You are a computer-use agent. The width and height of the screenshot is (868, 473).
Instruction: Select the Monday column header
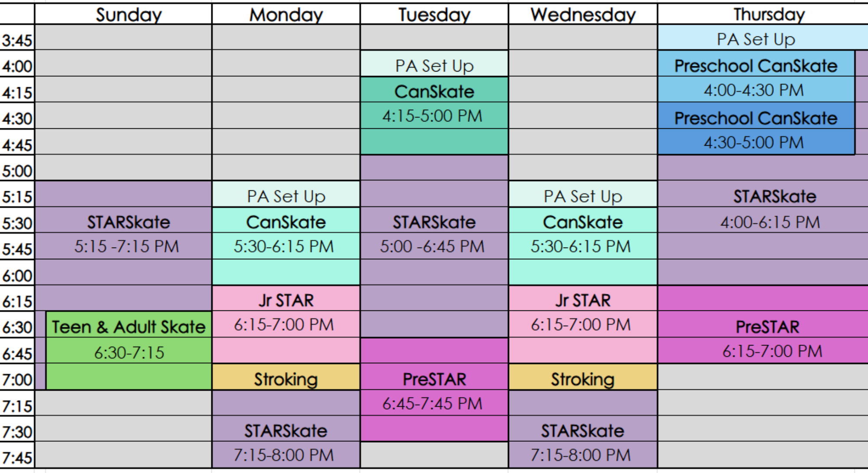(x=286, y=14)
